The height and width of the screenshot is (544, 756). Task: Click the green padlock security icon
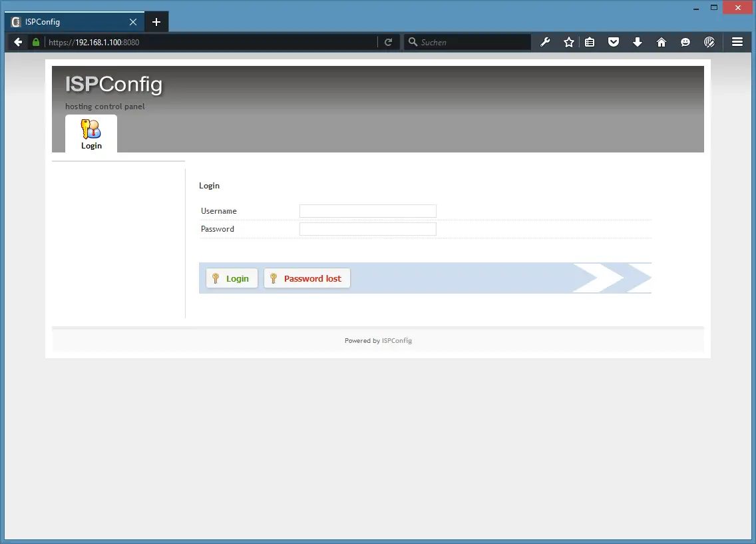coord(36,42)
